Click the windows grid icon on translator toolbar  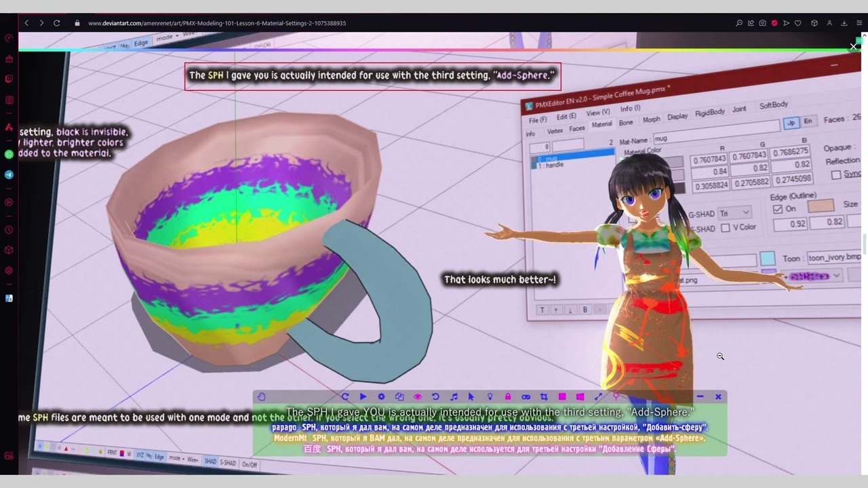pyautogui.click(x=580, y=397)
